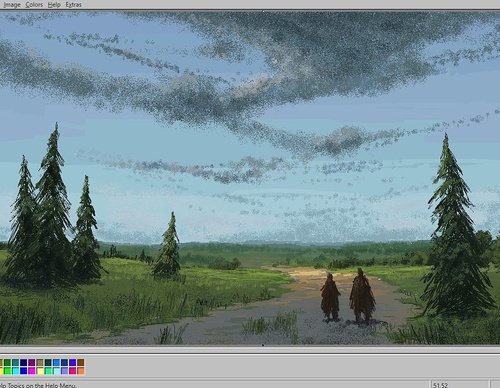The height and width of the screenshot is (388, 500).
Task: Pick the cyan palette color
Action: (15, 371)
